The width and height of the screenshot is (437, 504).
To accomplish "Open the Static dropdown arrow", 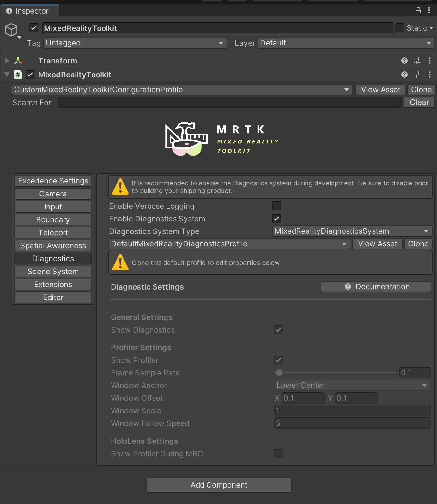I will click(x=431, y=28).
